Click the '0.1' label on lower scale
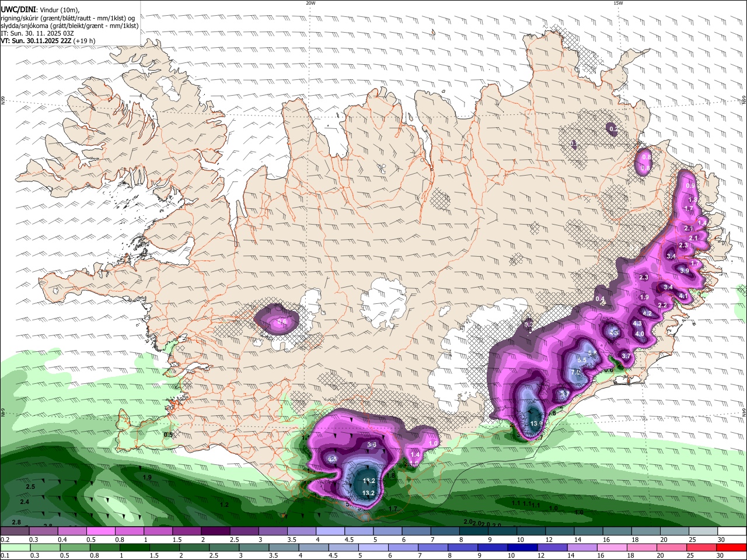Screen dimensions: 747x560 5,556
